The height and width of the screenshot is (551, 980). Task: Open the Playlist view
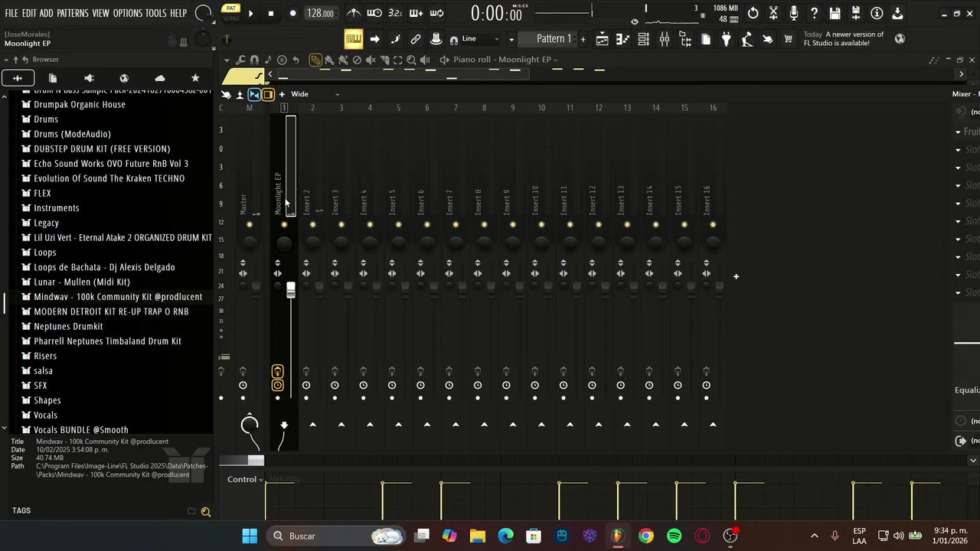click(602, 39)
